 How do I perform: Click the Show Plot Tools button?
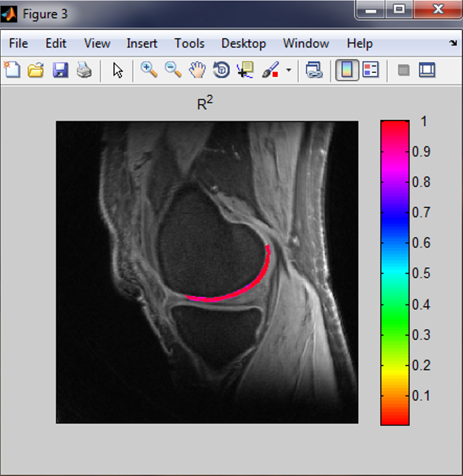tap(427, 70)
